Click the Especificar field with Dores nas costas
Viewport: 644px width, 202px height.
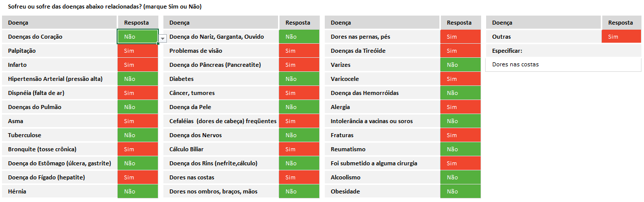(563, 64)
